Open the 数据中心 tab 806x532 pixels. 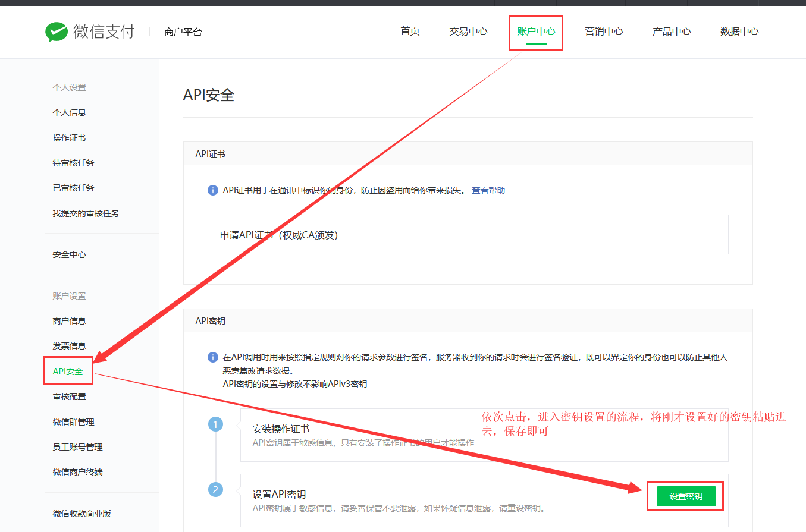[x=739, y=32]
